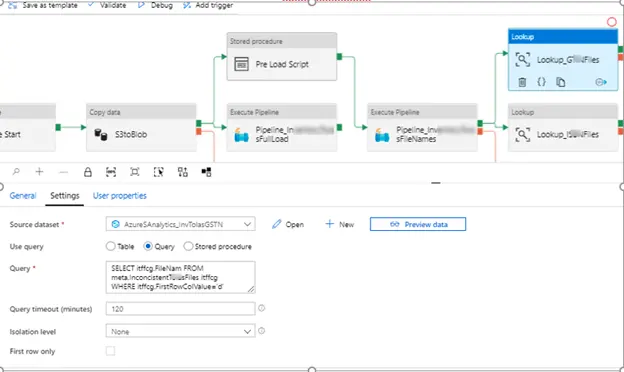This screenshot has height=372, width=624.
Task: Delete the Lookup_G Files activity via trash icon
Action: click(522, 82)
